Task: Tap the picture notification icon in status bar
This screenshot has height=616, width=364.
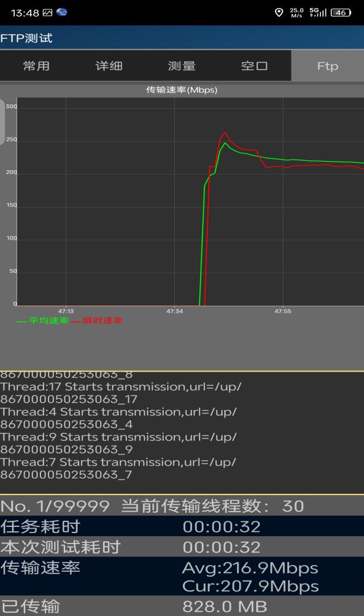Action: [x=47, y=12]
